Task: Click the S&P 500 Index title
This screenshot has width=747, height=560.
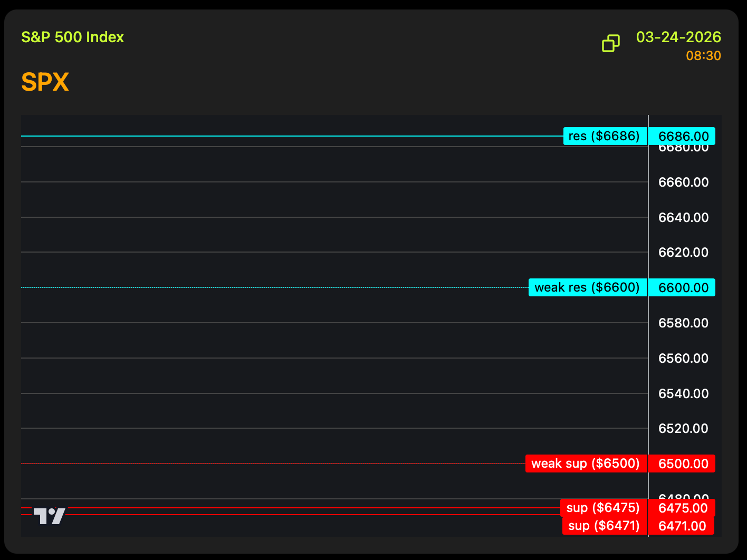Action: 73,37
